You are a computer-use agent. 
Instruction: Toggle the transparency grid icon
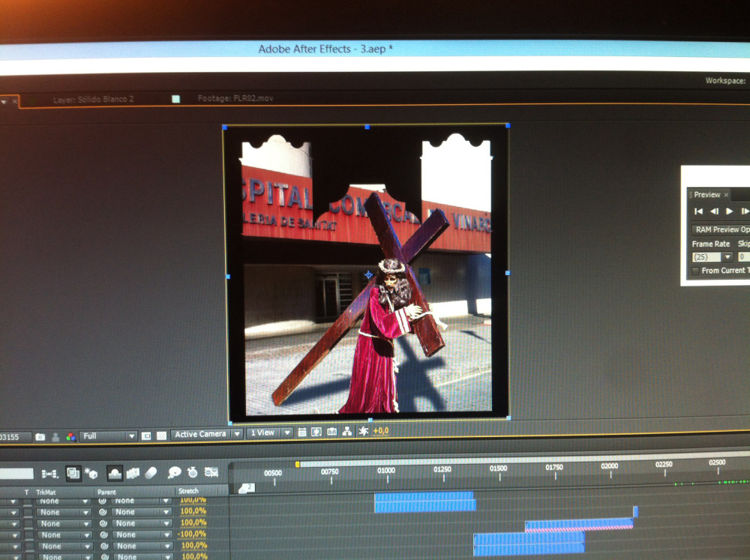tap(161, 436)
